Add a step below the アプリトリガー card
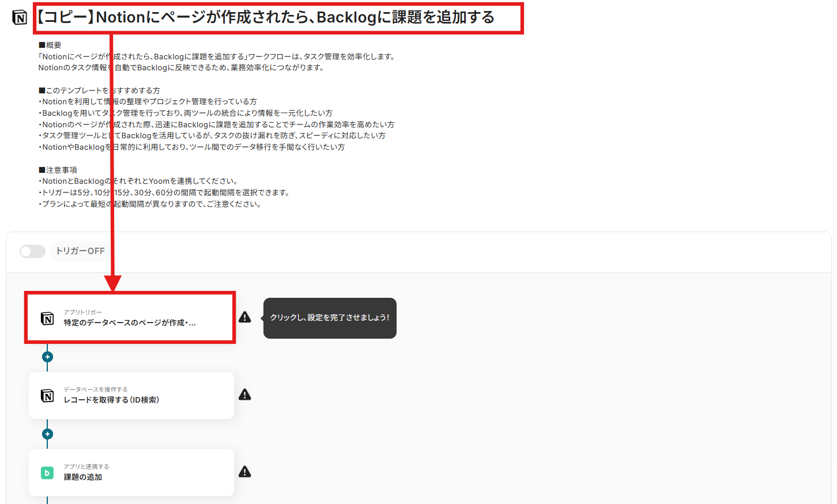Screen dimensions: 837x504 [47, 357]
